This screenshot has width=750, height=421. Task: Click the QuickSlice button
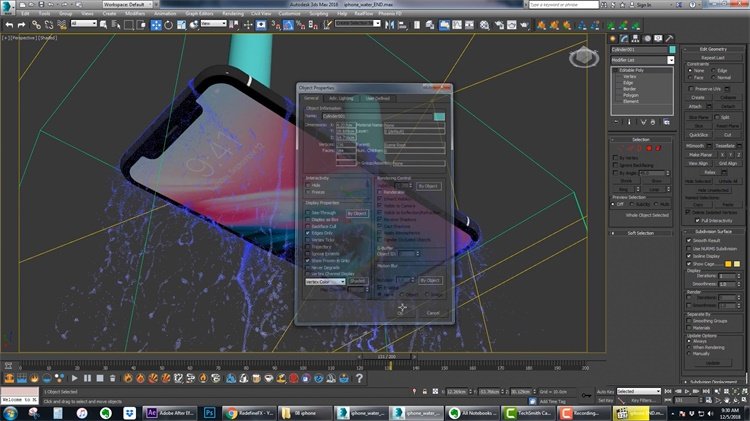pos(698,135)
